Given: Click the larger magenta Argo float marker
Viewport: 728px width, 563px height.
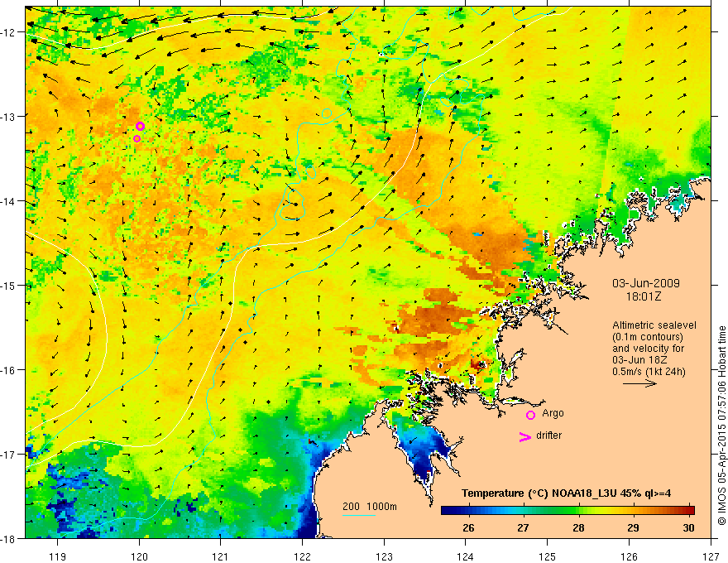Looking at the screenshot, I should point(140,127).
